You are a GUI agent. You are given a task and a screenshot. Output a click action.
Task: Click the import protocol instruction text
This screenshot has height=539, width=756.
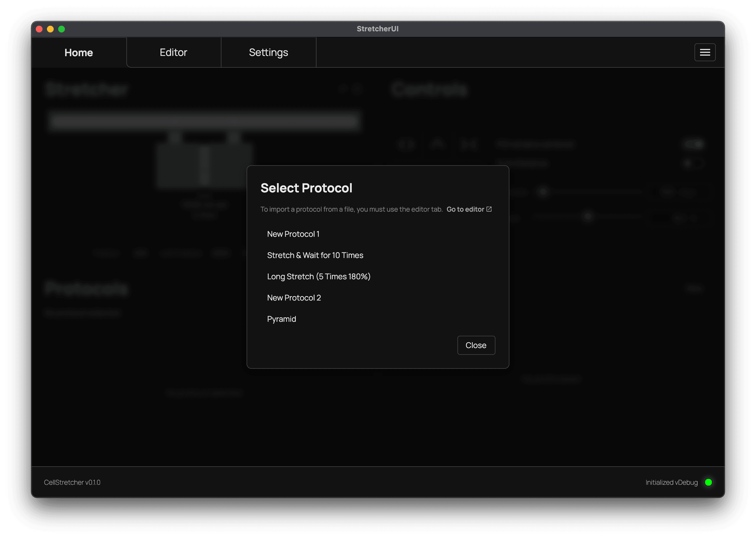tap(351, 209)
